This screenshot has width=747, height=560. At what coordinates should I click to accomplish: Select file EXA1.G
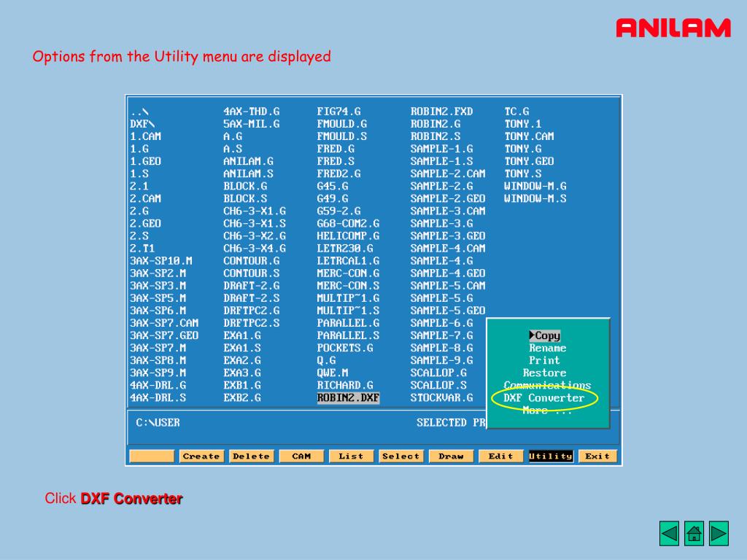point(242,335)
